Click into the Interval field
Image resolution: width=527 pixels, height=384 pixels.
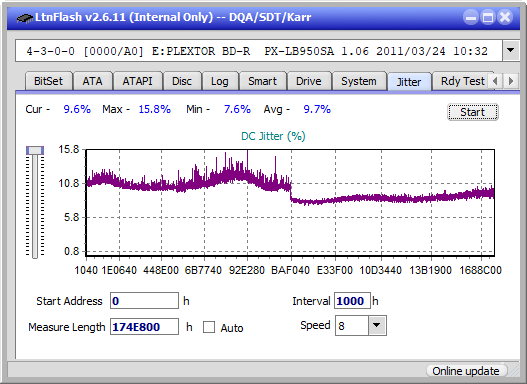[352, 301]
